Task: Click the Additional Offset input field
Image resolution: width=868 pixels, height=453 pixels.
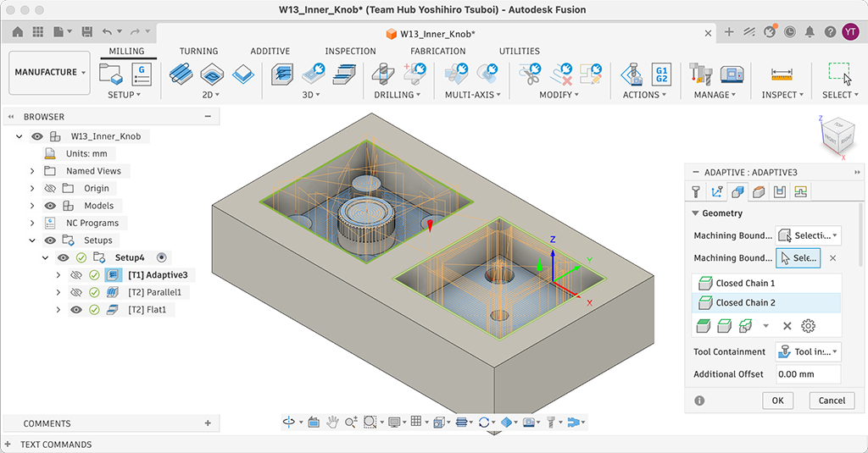Action: coord(808,374)
